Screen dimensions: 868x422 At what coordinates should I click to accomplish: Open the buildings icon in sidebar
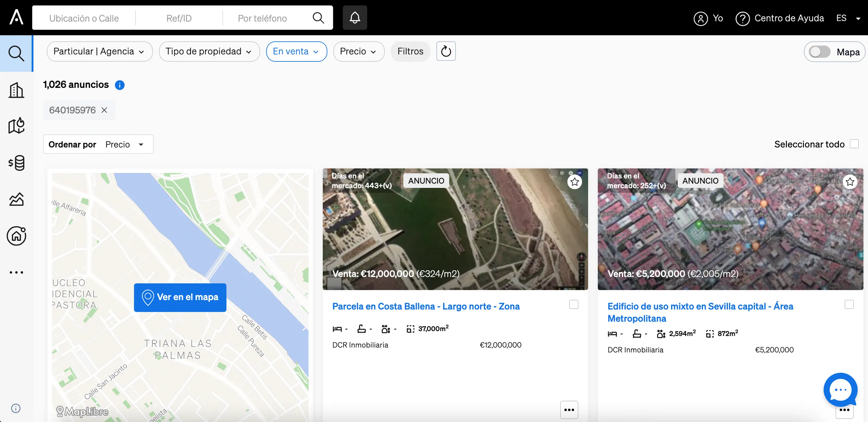point(16,90)
